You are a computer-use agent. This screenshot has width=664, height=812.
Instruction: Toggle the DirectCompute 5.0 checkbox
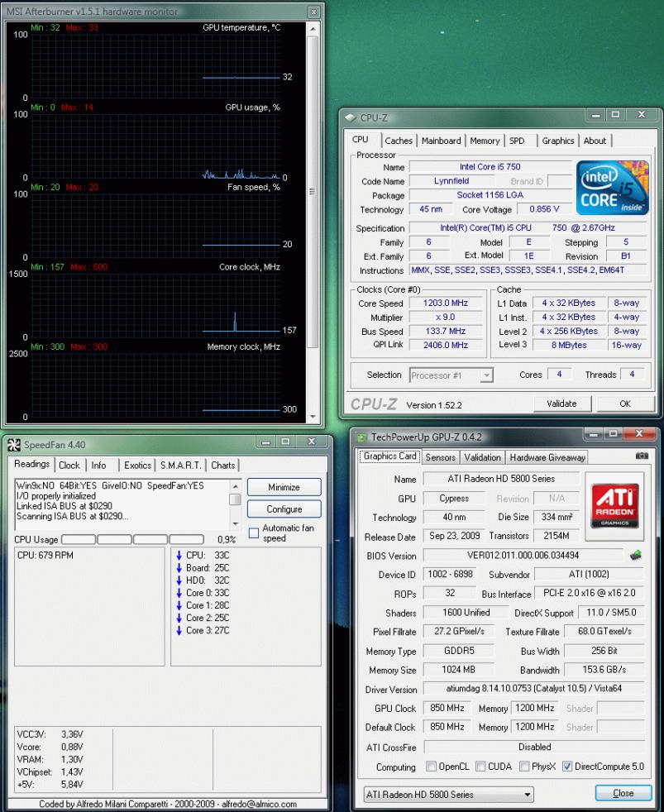(567, 766)
